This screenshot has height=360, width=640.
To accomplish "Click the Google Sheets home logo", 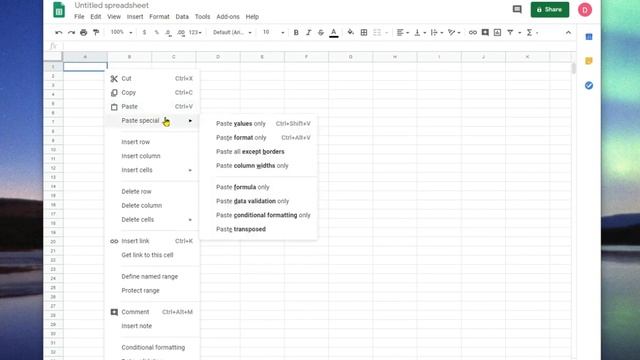I will 59,10.
